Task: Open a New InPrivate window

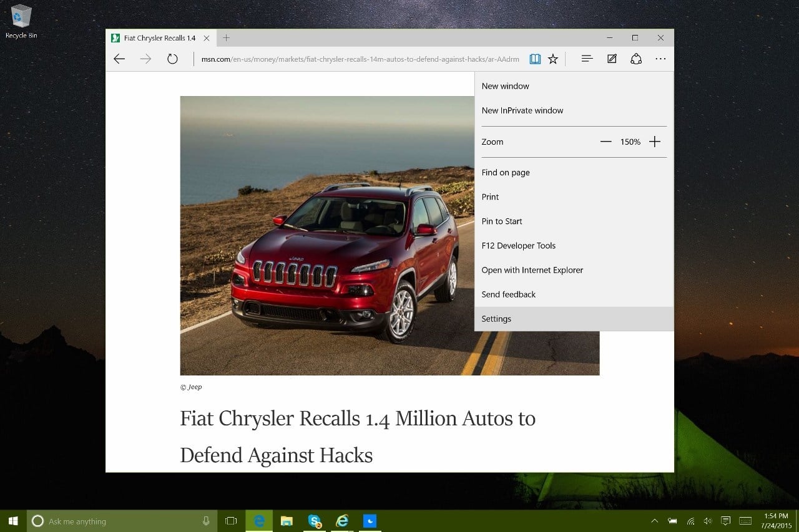Action: click(522, 110)
